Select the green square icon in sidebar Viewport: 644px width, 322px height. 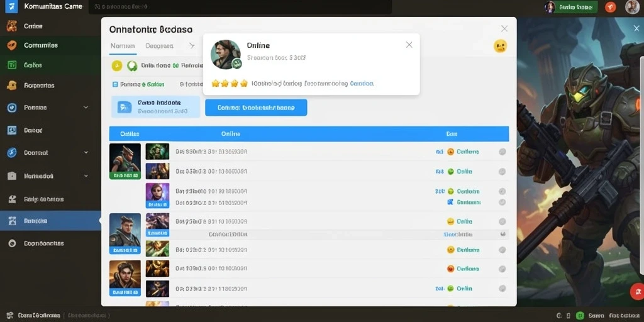[x=12, y=65]
